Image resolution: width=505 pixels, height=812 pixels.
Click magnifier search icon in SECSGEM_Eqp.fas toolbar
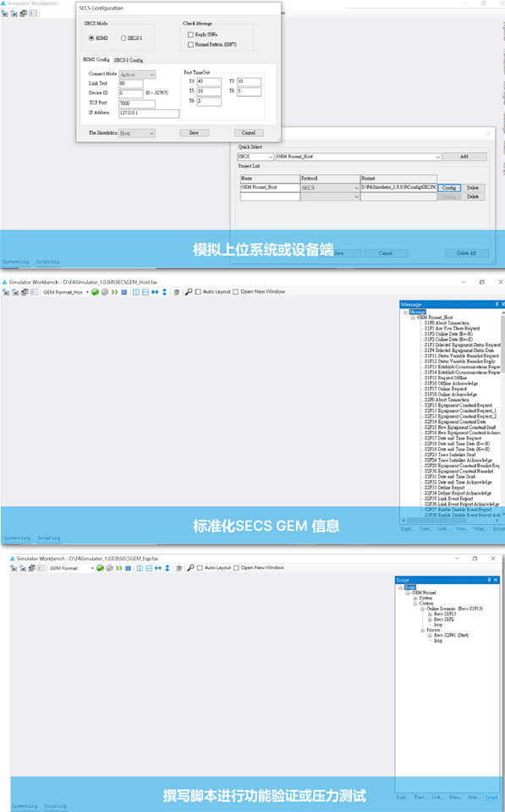pyautogui.click(x=190, y=568)
